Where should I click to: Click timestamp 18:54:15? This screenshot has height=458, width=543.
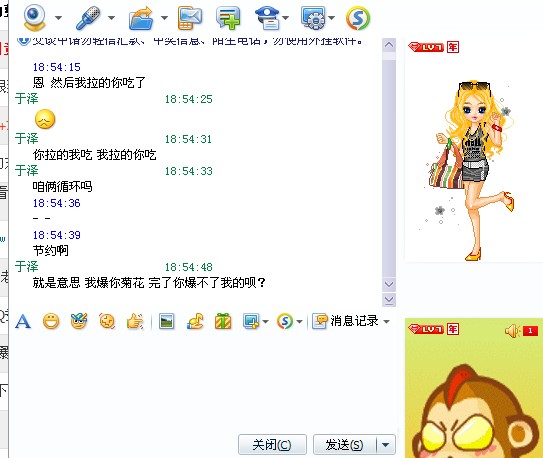click(x=57, y=67)
